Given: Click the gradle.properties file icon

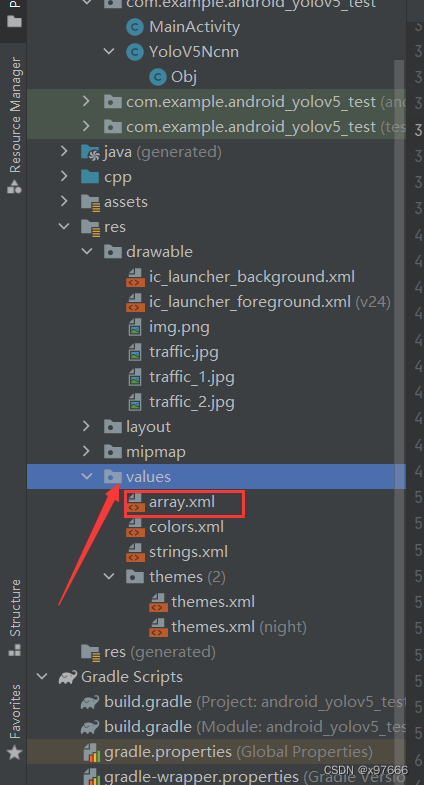Looking at the screenshot, I should tap(91, 752).
